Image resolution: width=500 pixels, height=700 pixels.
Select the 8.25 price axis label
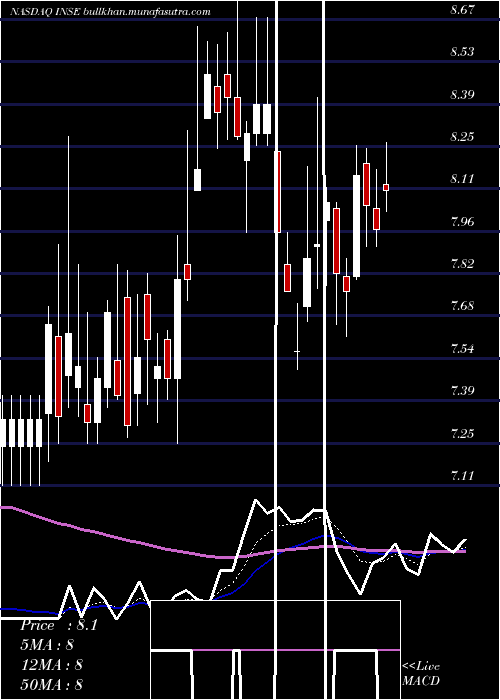[462, 137]
